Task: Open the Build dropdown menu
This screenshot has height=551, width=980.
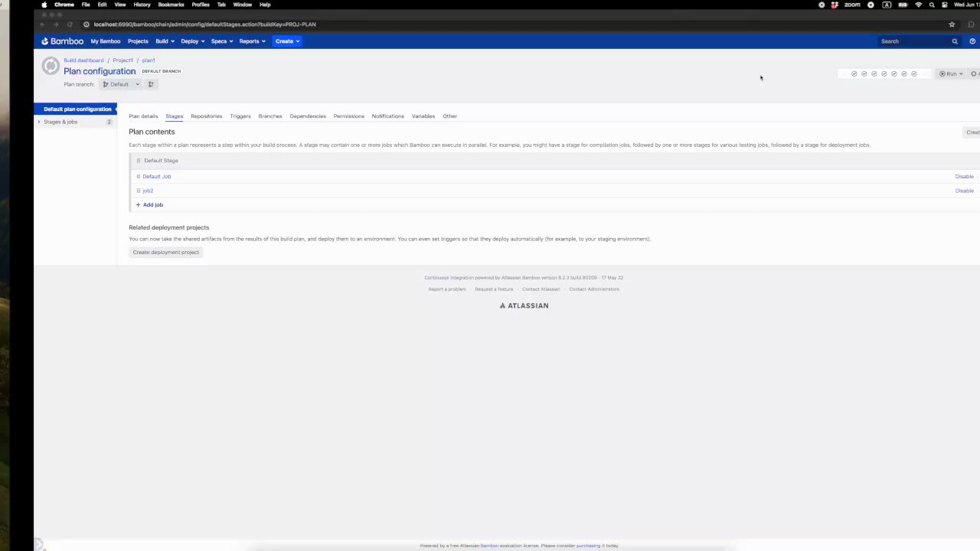Action: click(x=165, y=41)
